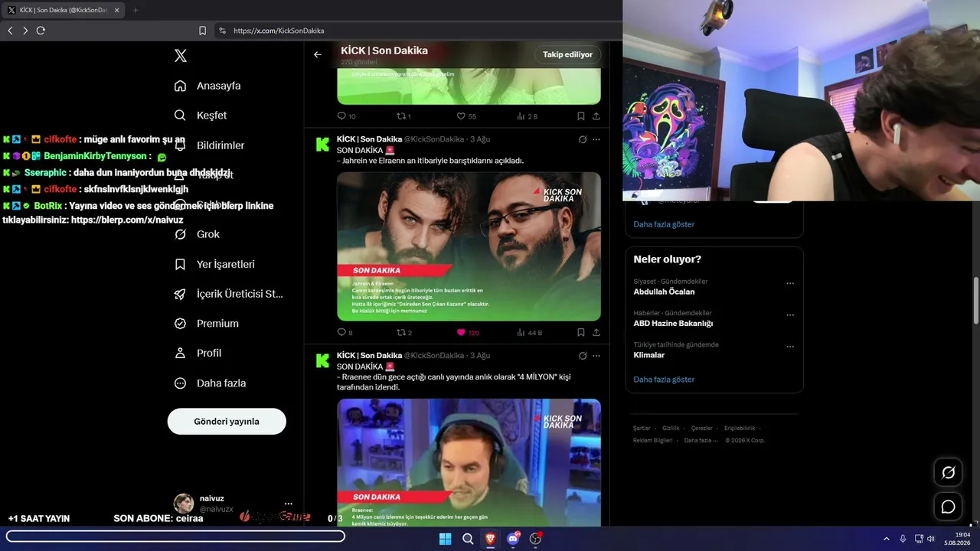The image size is (980, 551).
Task: Open the floating messages button
Action: coord(948,507)
